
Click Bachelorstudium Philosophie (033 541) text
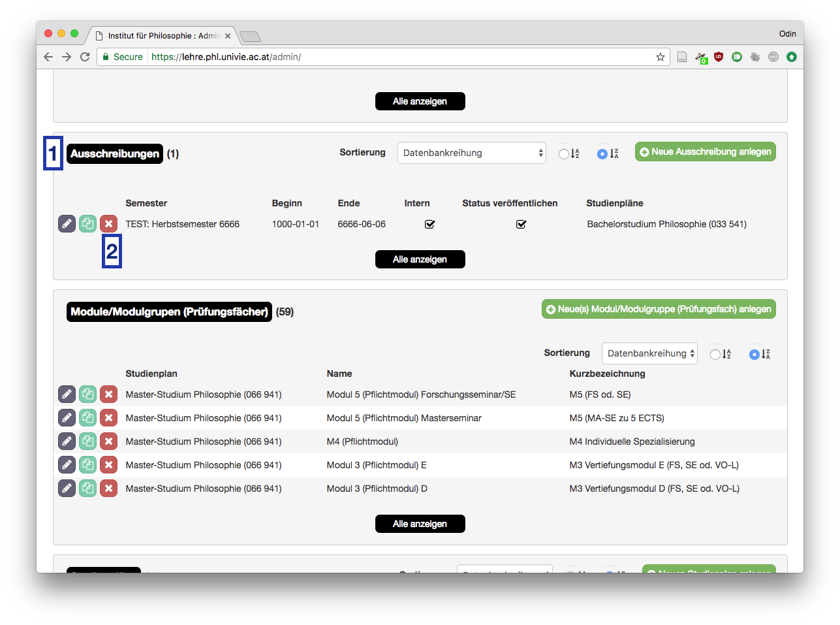[667, 224]
